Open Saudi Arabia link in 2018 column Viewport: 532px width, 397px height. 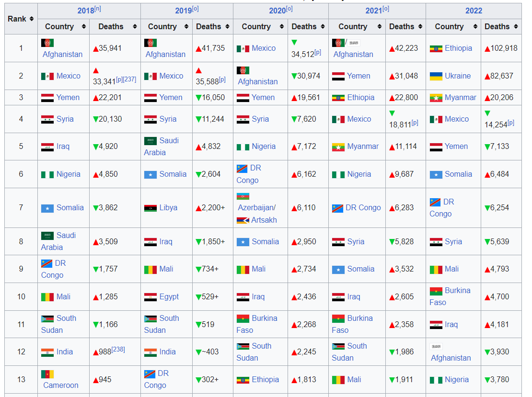coord(58,241)
